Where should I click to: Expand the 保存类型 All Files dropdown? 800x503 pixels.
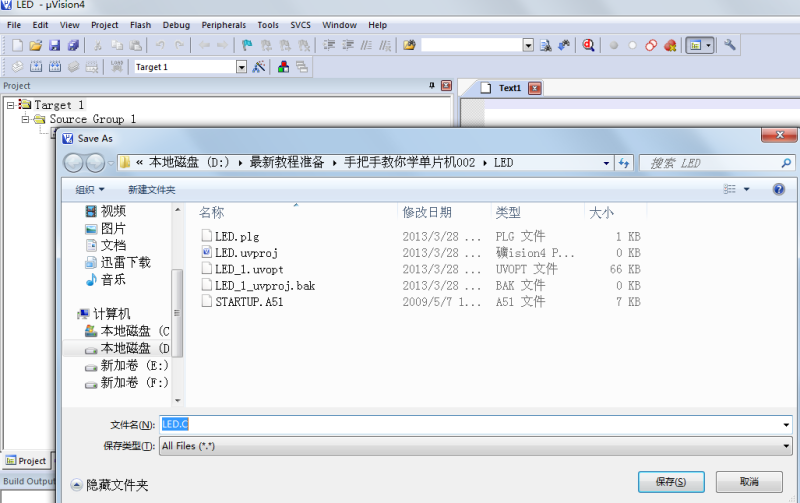click(786, 446)
